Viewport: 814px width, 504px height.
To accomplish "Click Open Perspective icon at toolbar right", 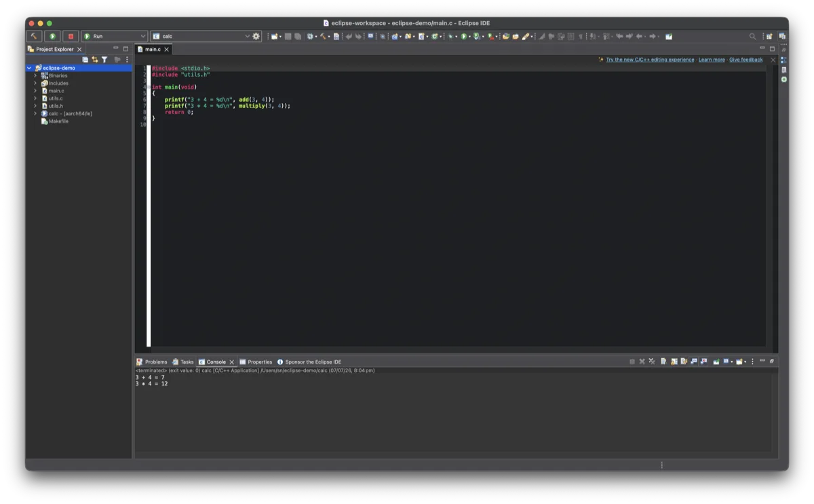I will point(769,36).
